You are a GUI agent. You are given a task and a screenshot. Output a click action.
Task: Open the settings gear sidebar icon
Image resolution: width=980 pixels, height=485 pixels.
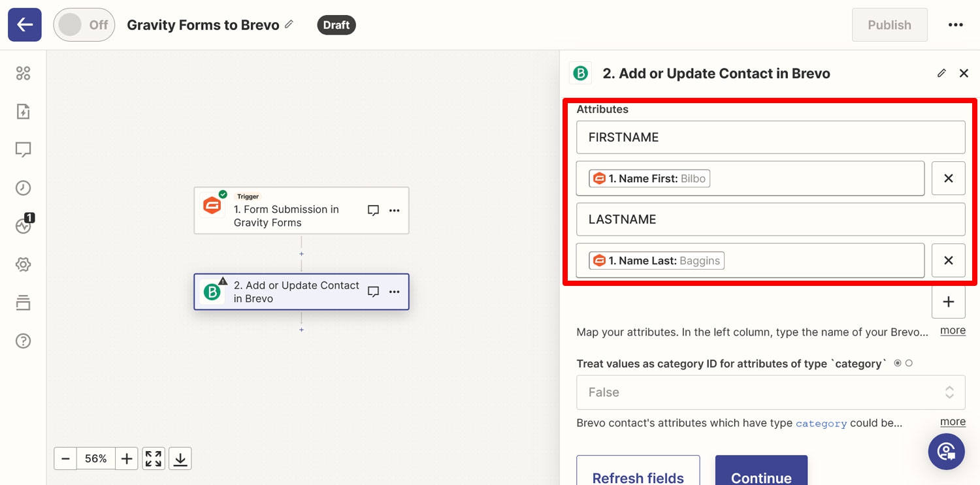[x=24, y=264]
